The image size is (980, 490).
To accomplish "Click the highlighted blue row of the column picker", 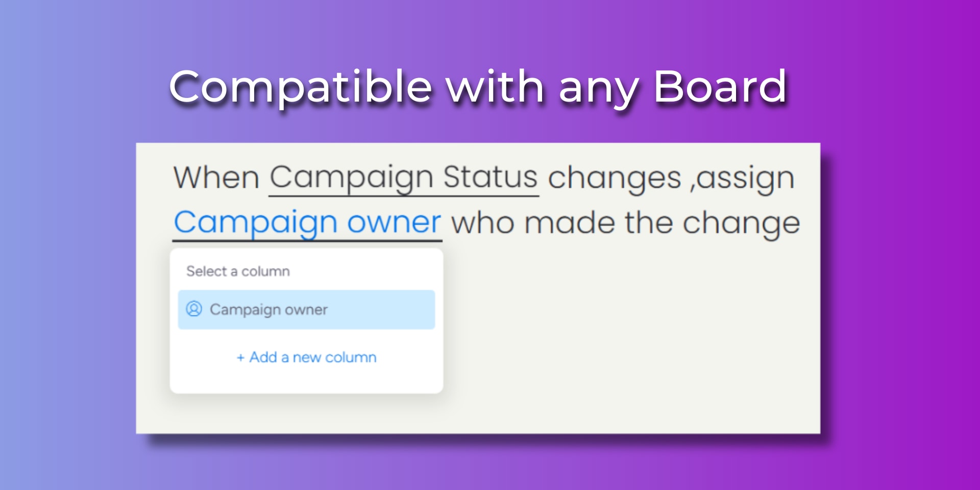I will [306, 309].
